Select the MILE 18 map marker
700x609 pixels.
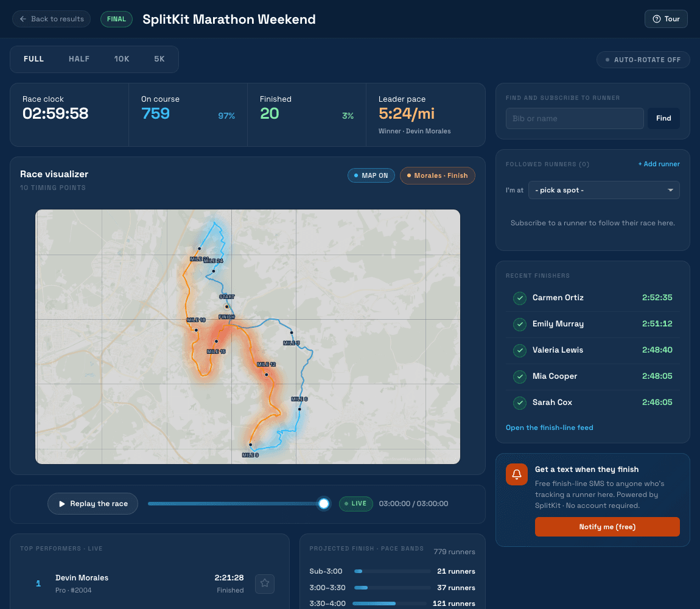(x=196, y=329)
